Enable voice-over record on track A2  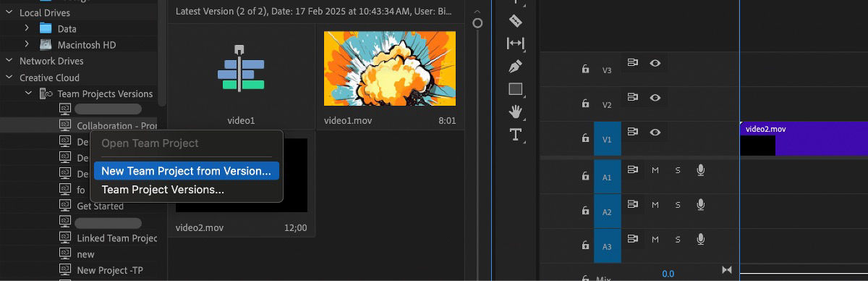tap(700, 204)
